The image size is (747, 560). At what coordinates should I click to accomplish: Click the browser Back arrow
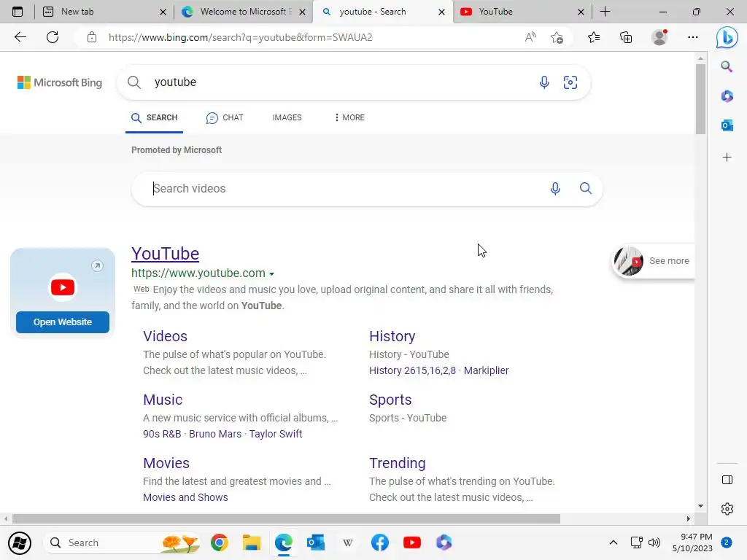coord(20,37)
